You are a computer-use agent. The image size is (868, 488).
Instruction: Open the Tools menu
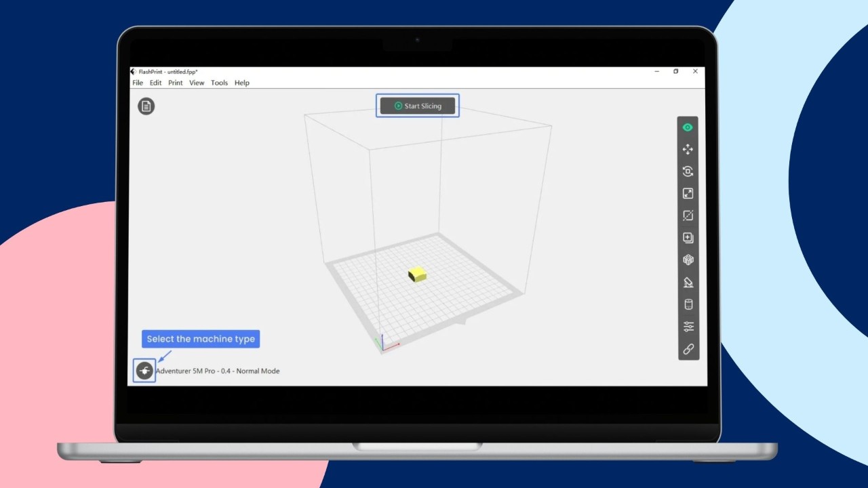tap(219, 83)
